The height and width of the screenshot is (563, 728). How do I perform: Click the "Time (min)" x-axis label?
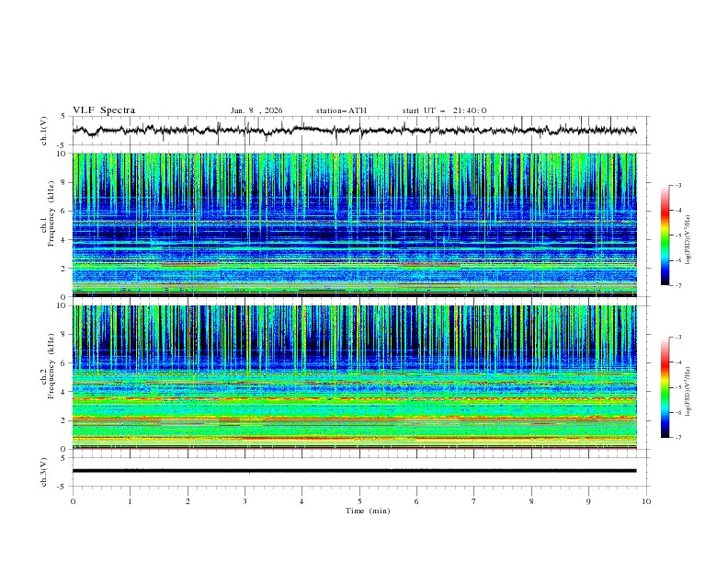368,511
